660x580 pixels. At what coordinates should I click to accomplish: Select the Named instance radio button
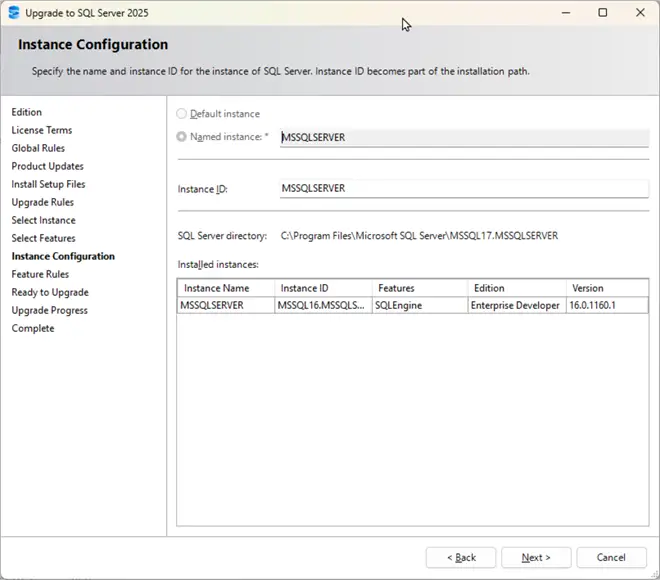(181, 137)
